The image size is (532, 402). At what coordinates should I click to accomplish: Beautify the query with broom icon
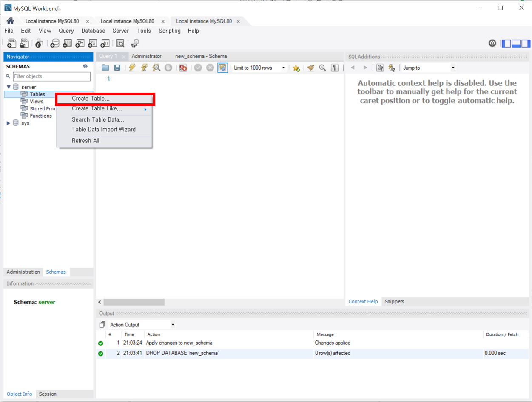point(310,68)
